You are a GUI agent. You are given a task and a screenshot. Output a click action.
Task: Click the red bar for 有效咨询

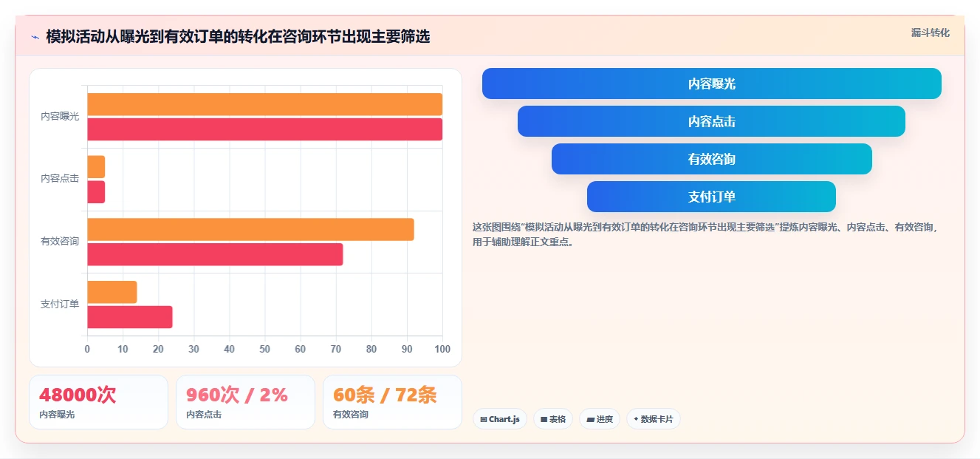(216, 254)
